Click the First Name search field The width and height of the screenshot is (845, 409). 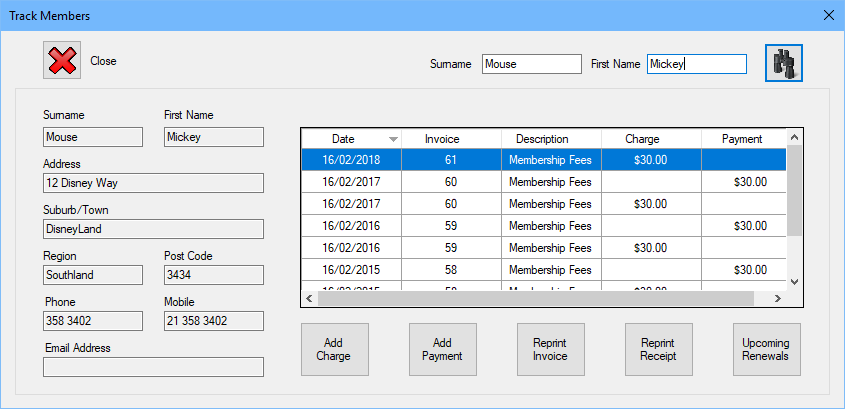click(696, 64)
